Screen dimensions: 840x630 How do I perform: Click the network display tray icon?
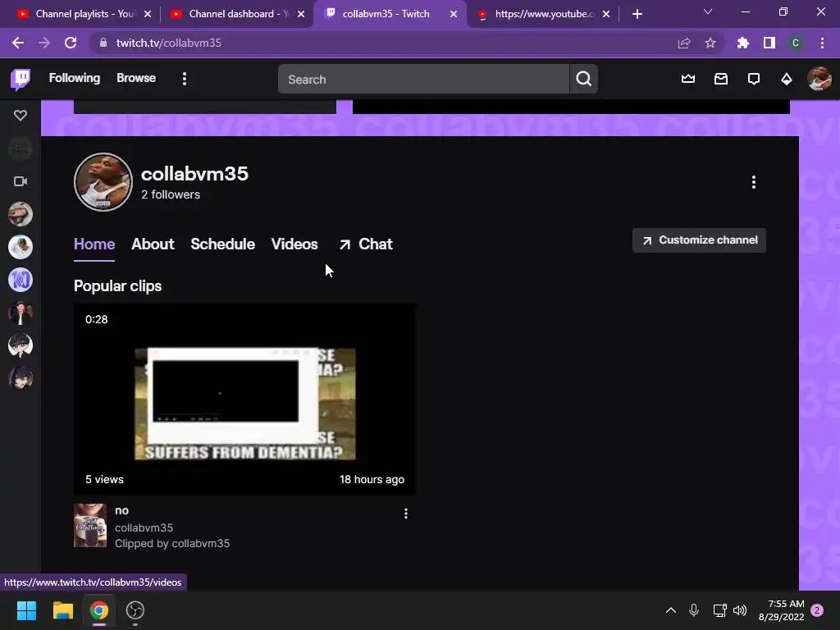coord(719,610)
